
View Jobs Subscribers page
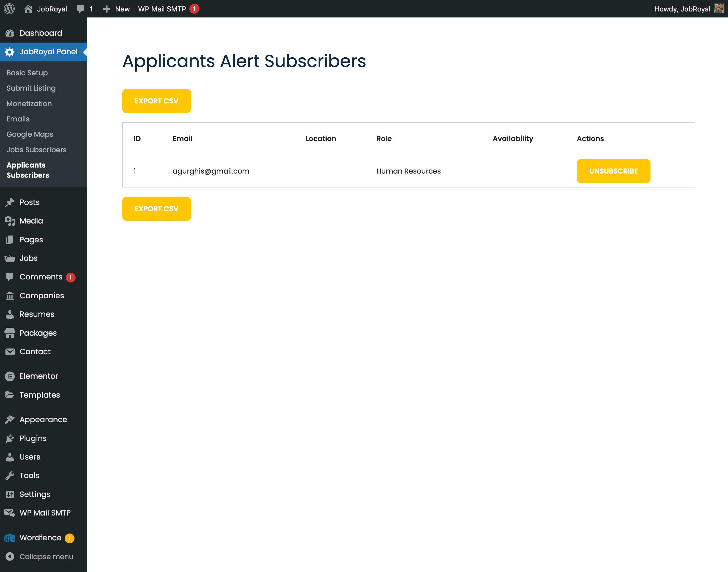[x=37, y=150]
